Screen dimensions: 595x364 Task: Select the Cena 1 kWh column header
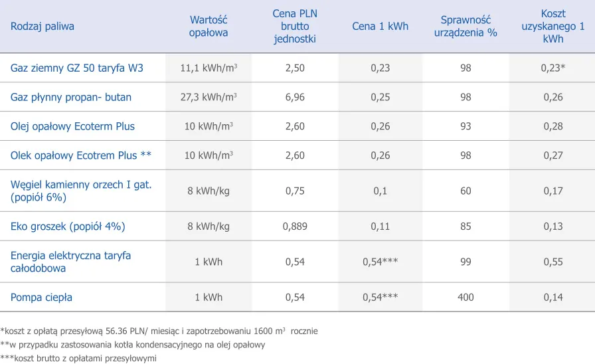[x=380, y=27]
